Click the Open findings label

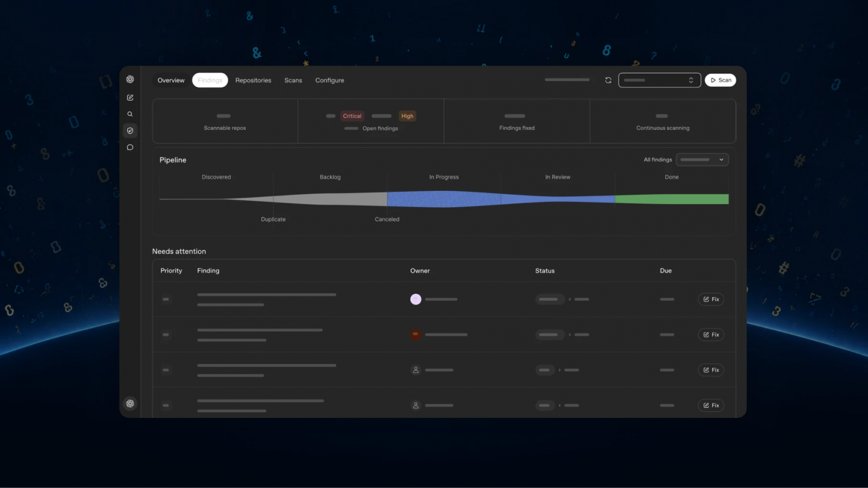point(380,129)
